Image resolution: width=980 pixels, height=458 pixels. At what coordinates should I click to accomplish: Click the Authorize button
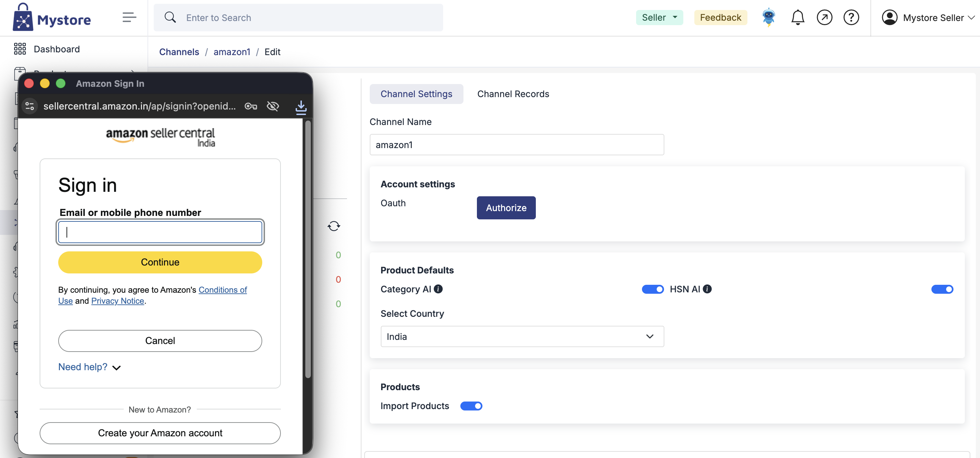[x=506, y=208]
